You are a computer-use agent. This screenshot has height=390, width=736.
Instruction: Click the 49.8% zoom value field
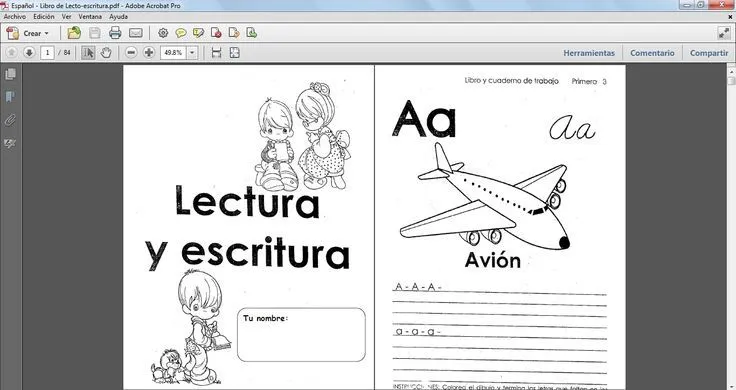coord(174,53)
